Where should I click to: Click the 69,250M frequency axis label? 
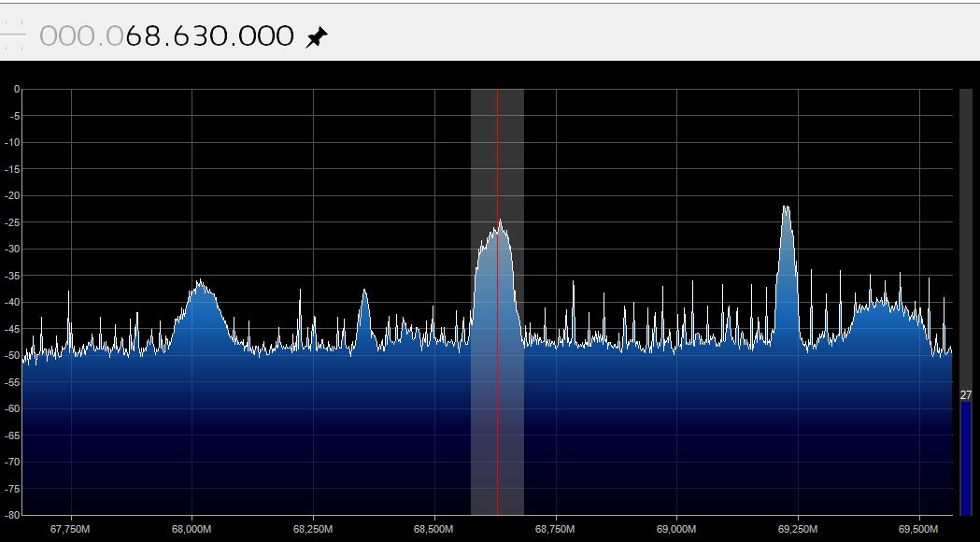pyautogui.click(x=798, y=530)
